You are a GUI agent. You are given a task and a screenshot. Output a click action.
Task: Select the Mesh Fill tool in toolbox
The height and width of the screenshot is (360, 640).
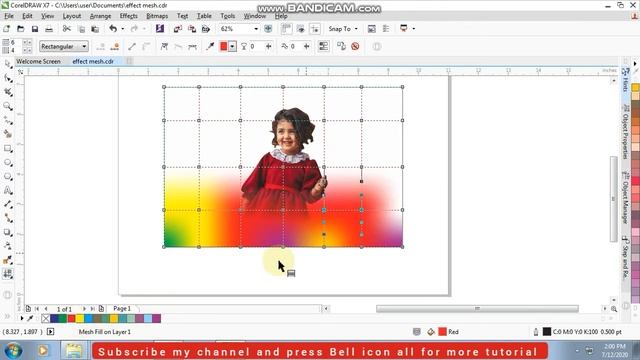pyautogui.click(x=8, y=274)
